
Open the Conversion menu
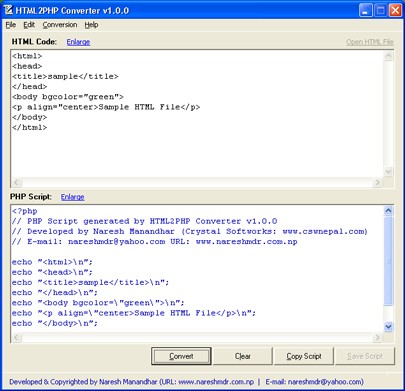60,25
